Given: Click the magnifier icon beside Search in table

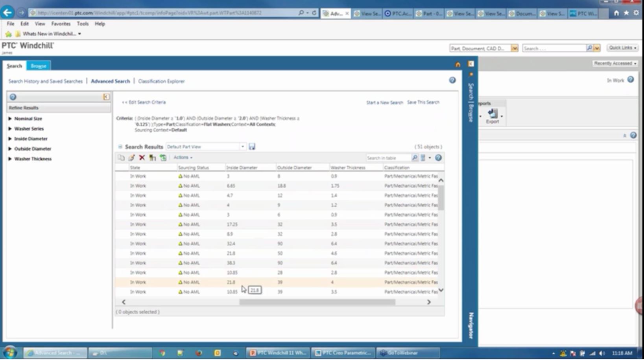Looking at the screenshot, I should click(x=415, y=158).
